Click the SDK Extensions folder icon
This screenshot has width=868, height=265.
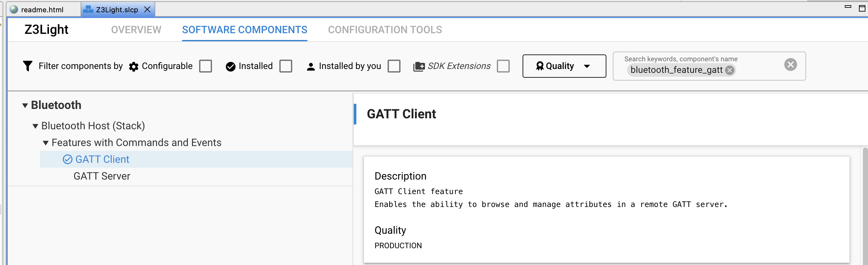419,67
